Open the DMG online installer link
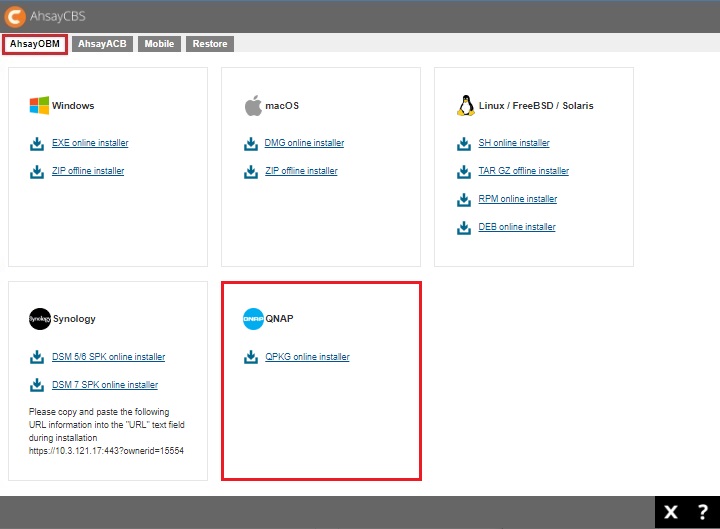The height and width of the screenshot is (529, 720). [304, 143]
